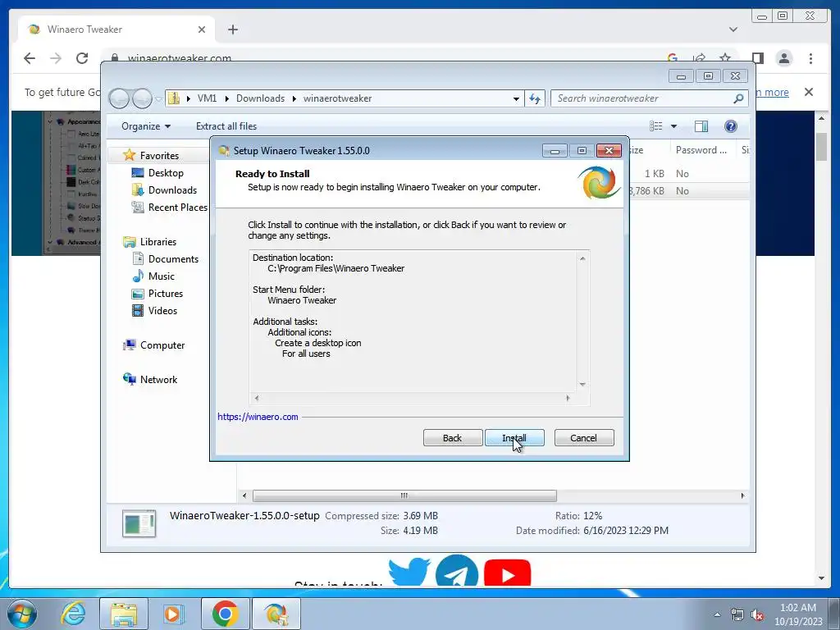The width and height of the screenshot is (840, 630).
Task: Click Extract all files in Explorer
Action: [x=226, y=126]
